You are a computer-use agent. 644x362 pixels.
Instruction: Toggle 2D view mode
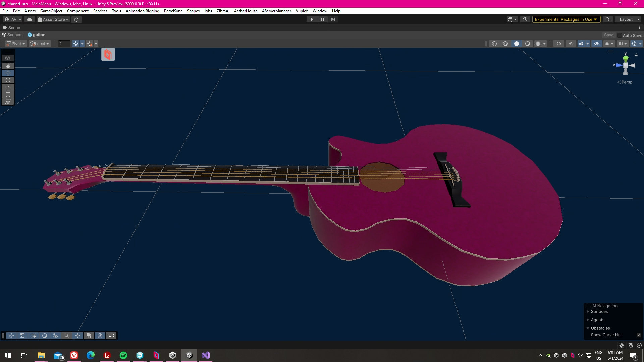pos(559,44)
